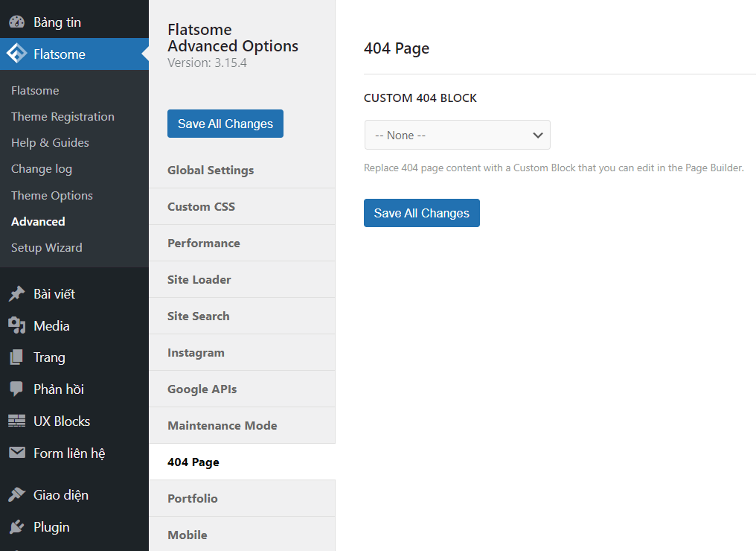Click the Flatsome Advanced Options title
Viewport: 756px width, 551px height.
tap(233, 38)
